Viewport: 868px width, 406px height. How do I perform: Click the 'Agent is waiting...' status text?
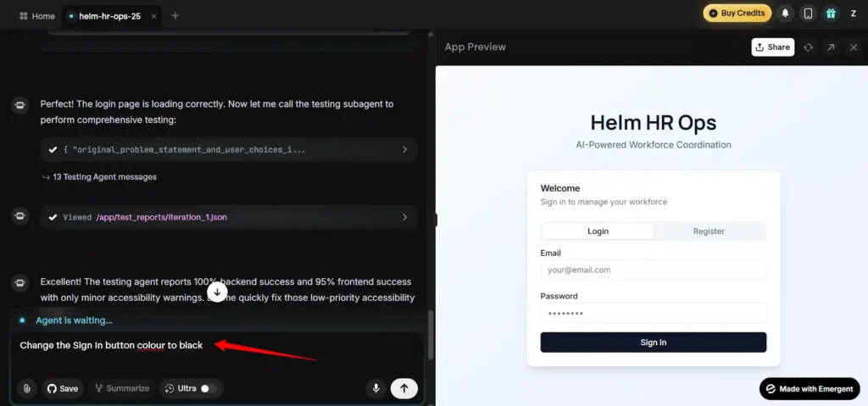(x=75, y=320)
